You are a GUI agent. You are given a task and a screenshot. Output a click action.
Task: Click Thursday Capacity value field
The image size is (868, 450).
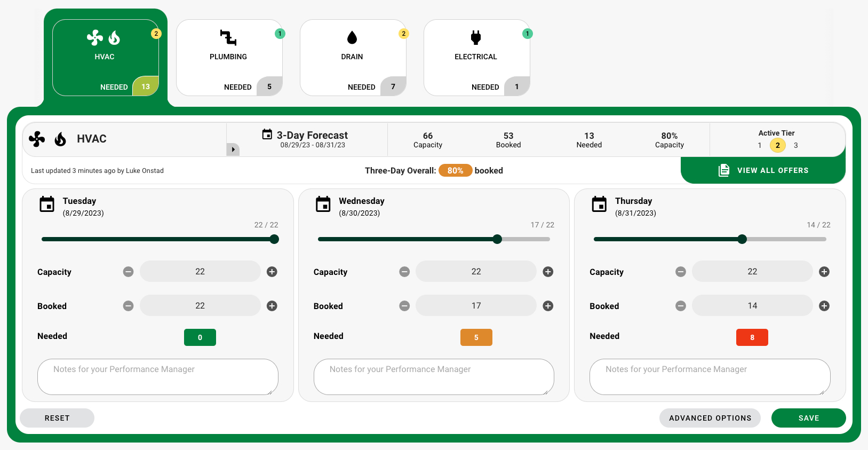[x=752, y=271]
